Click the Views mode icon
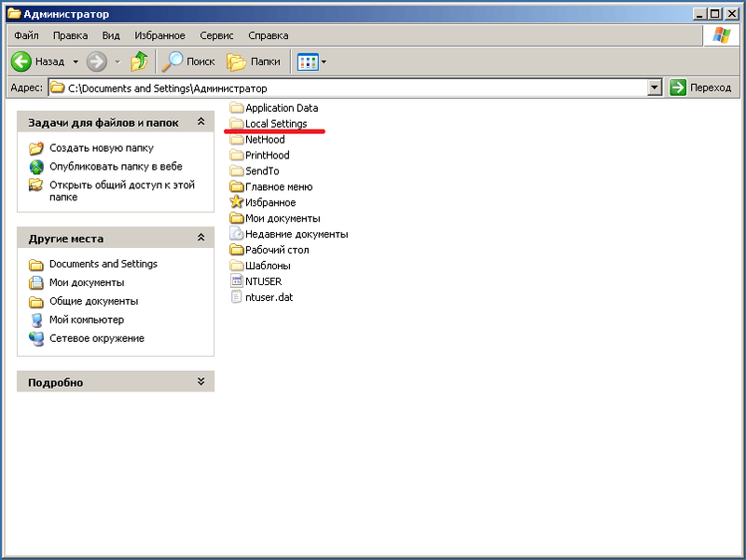Image resolution: width=746 pixels, height=560 pixels. coord(307,61)
